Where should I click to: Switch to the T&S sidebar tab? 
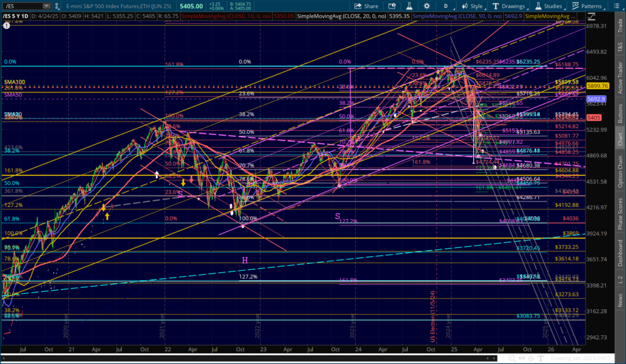click(620, 47)
